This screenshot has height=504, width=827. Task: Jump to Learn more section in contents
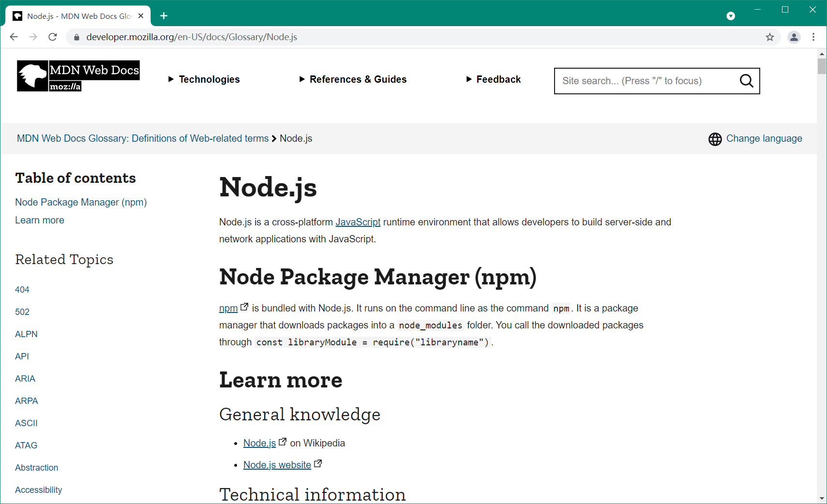40,220
